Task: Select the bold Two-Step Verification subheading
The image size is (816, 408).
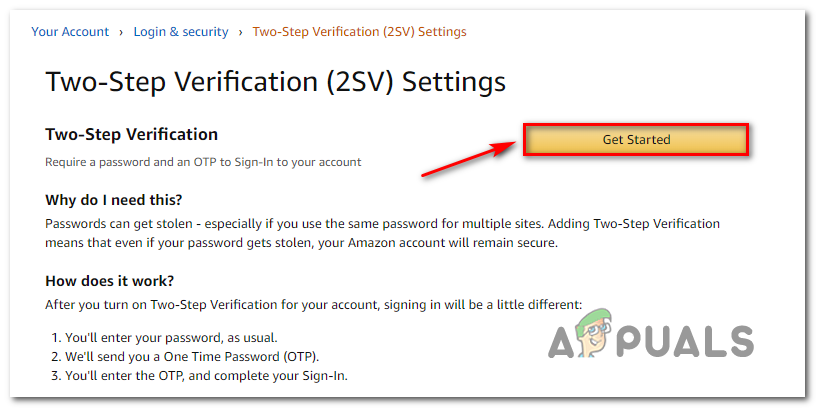Action: click(x=131, y=134)
